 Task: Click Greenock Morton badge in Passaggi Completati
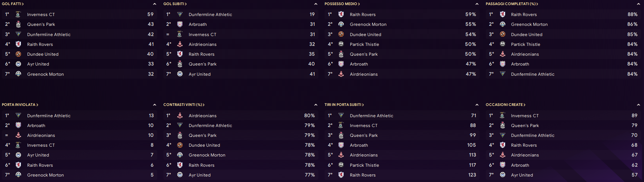[502, 24]
